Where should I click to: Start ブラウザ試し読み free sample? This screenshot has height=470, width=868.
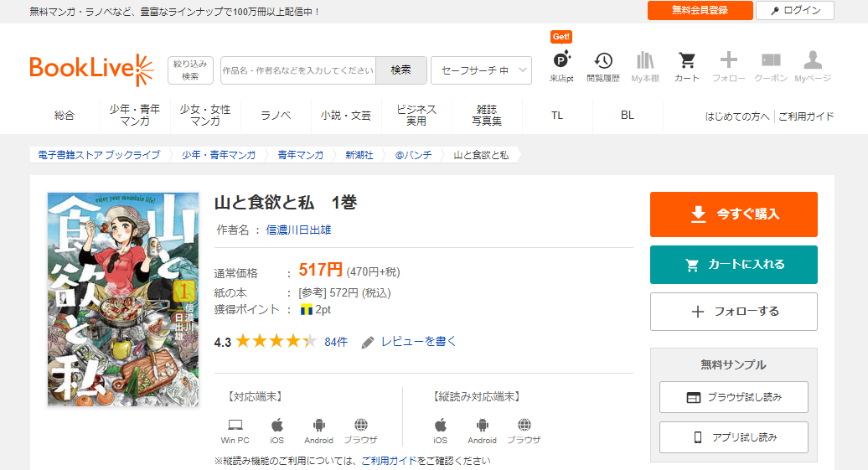[733, 397]
